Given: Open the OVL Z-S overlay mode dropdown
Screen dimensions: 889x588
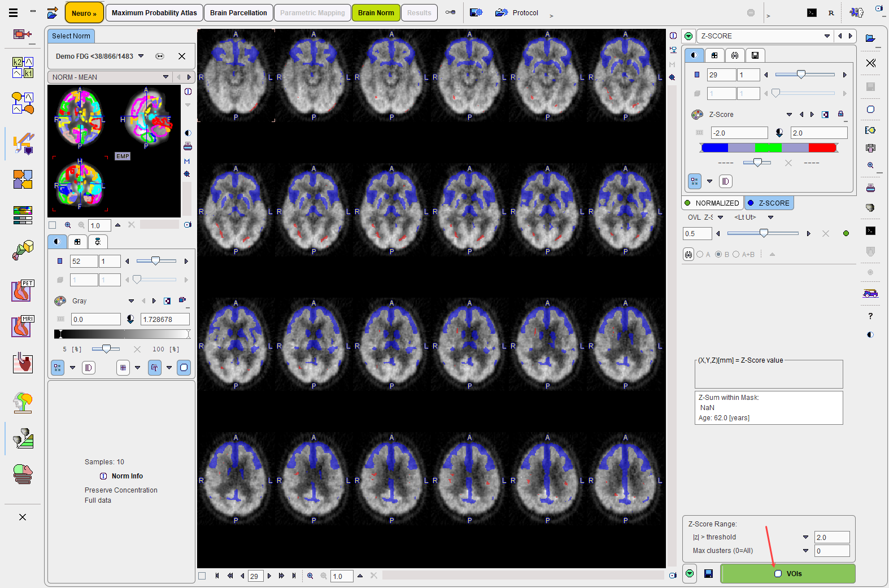Looking at the screenshot, I should pyautogui.click(x=720, y=217).
